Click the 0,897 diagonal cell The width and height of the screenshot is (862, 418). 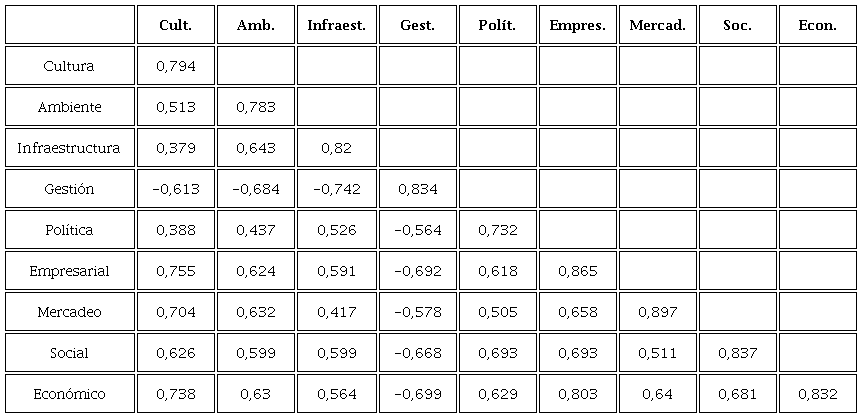point(657,312)
